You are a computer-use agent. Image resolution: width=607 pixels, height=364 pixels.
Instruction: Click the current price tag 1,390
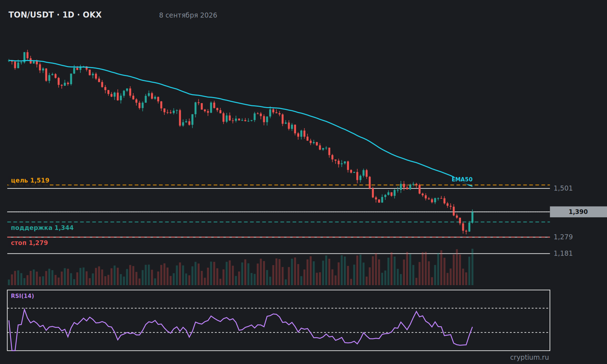(578, 212)
